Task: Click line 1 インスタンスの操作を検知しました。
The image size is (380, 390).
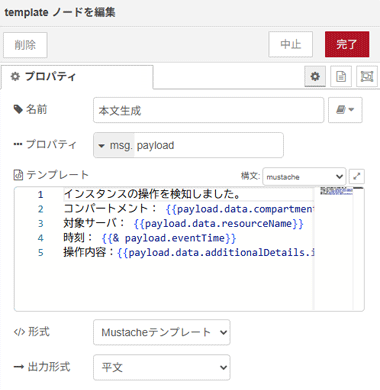Action: (x=152, y=194)
